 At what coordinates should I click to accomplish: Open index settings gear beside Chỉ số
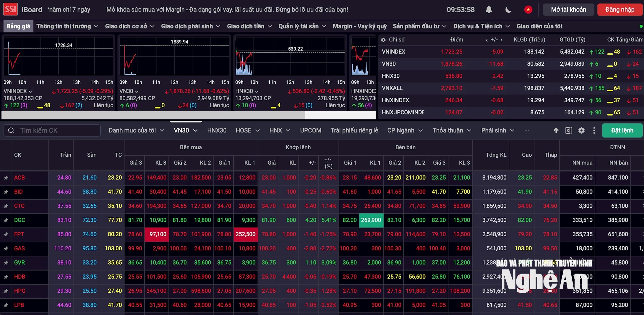[x=383, y=40]
